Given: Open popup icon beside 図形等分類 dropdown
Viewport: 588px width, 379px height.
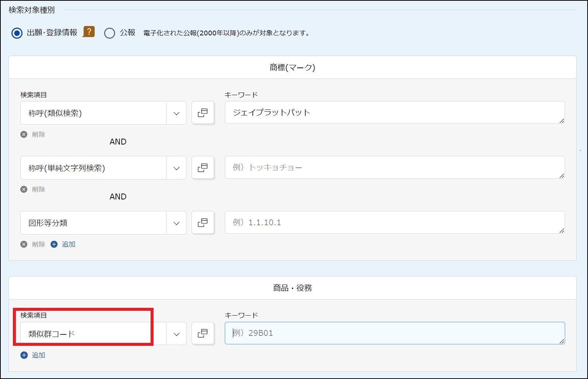Looking at the screenshot, I should pyautogui.click(x=203, y=223).
